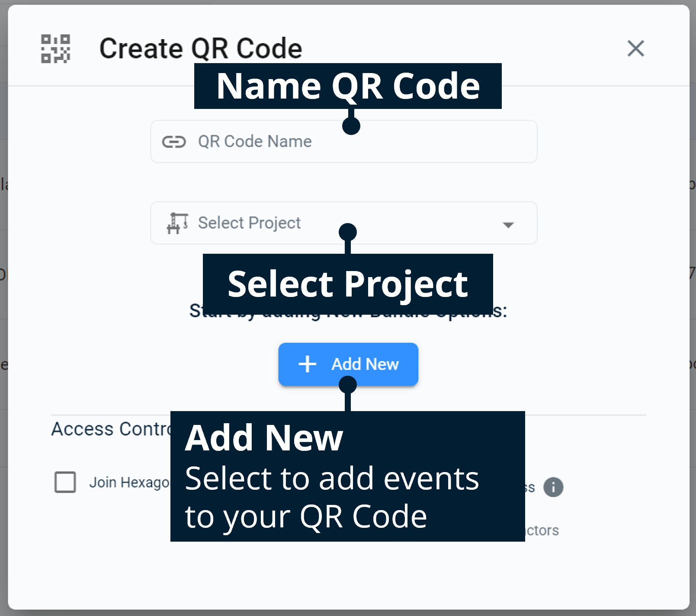Expand the project list with caret arrow
The width and height of the screenshot is (696, 616).
point(508,225)
